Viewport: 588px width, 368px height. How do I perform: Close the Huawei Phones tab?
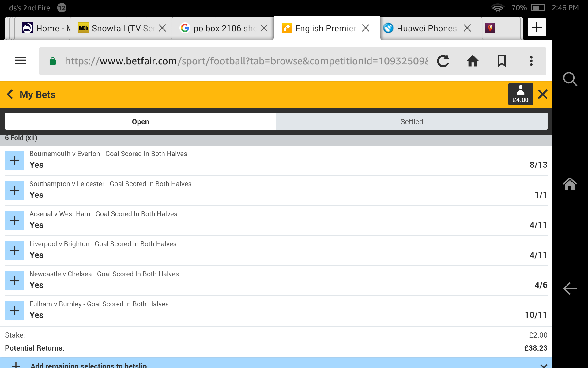(467, 28)
